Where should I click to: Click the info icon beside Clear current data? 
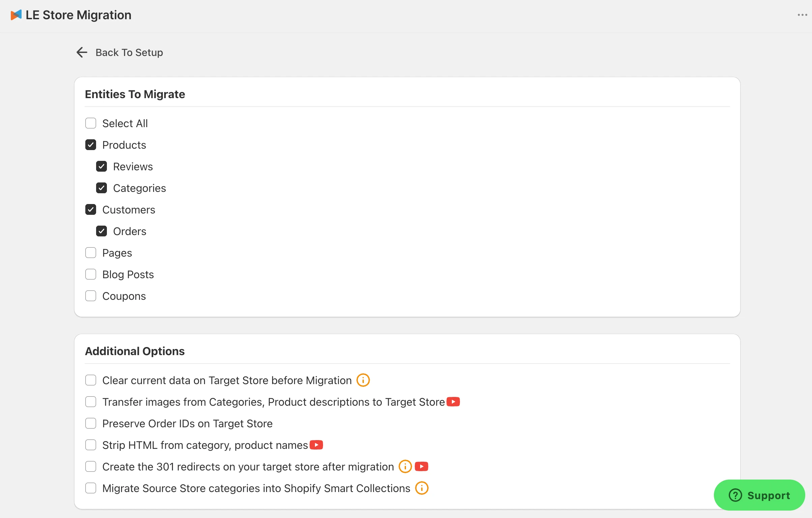[x=362, y=380]
